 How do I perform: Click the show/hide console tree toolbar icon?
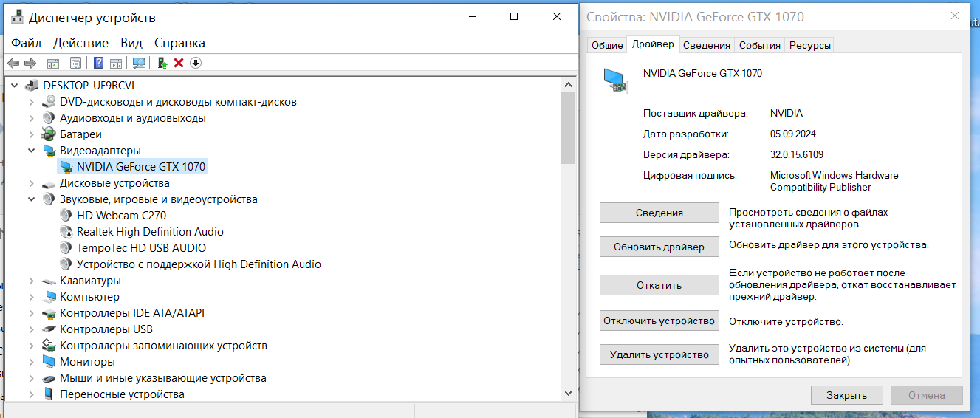pyautogui.click(x=53, y=63)
